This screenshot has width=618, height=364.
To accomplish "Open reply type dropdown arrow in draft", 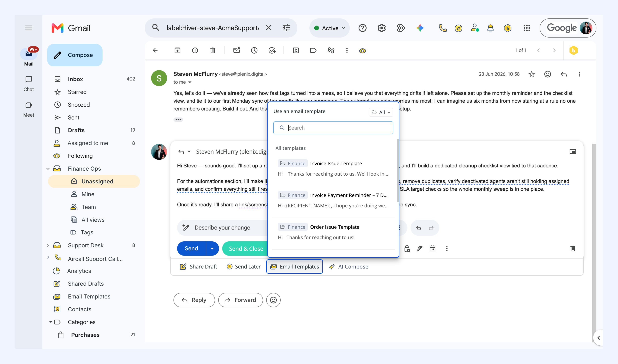I will (x=189, y=151).
